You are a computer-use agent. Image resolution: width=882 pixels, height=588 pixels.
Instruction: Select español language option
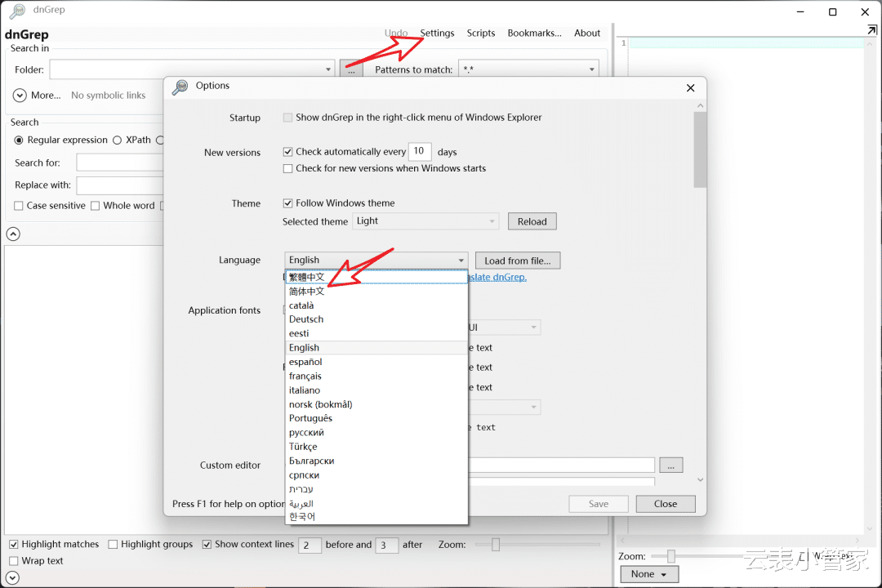376,362
